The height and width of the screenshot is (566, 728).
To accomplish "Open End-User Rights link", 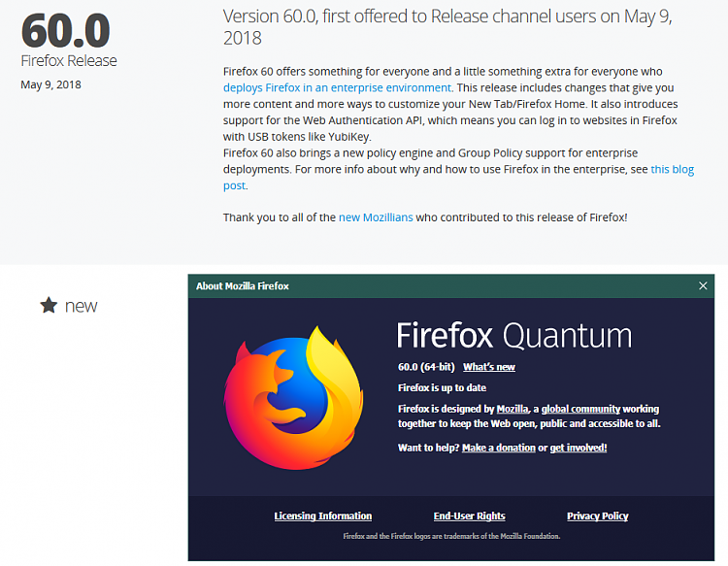I will pos(470,516).
